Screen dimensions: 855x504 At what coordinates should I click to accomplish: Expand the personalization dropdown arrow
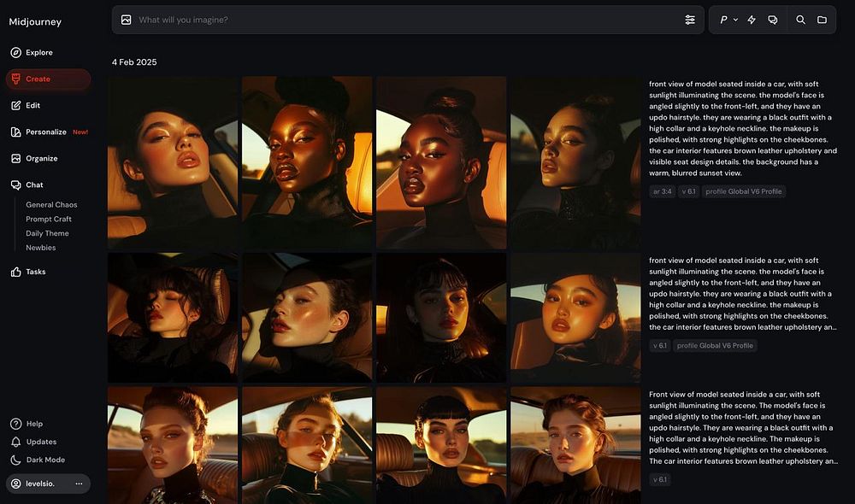pyautogui.click(x=735, y=20)
